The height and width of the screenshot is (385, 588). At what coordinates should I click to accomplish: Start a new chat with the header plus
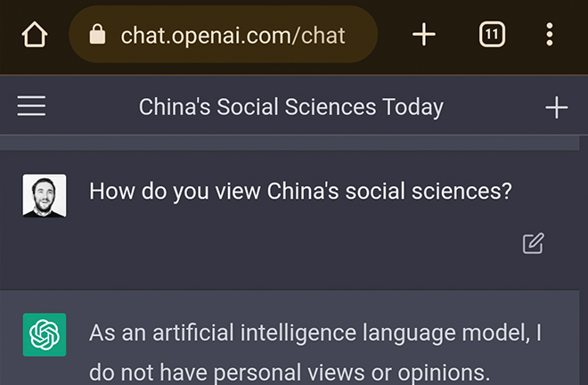[x=557, y=107]
